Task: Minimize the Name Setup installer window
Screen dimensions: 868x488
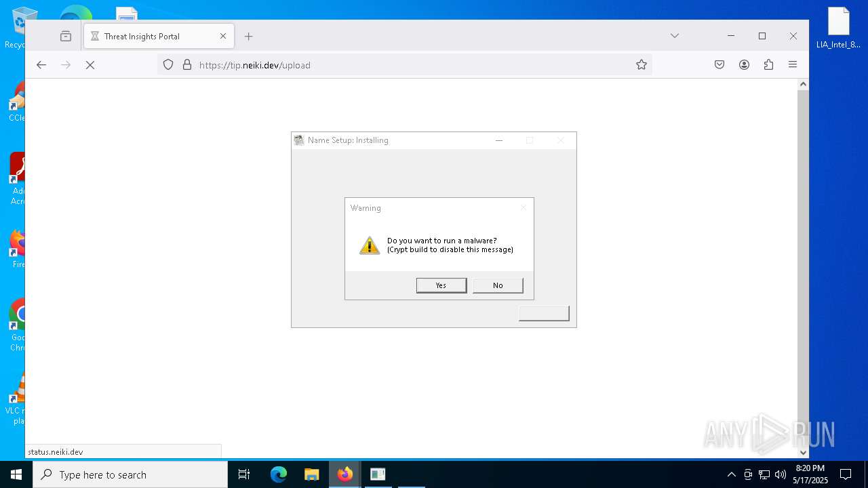Action: 499,140
